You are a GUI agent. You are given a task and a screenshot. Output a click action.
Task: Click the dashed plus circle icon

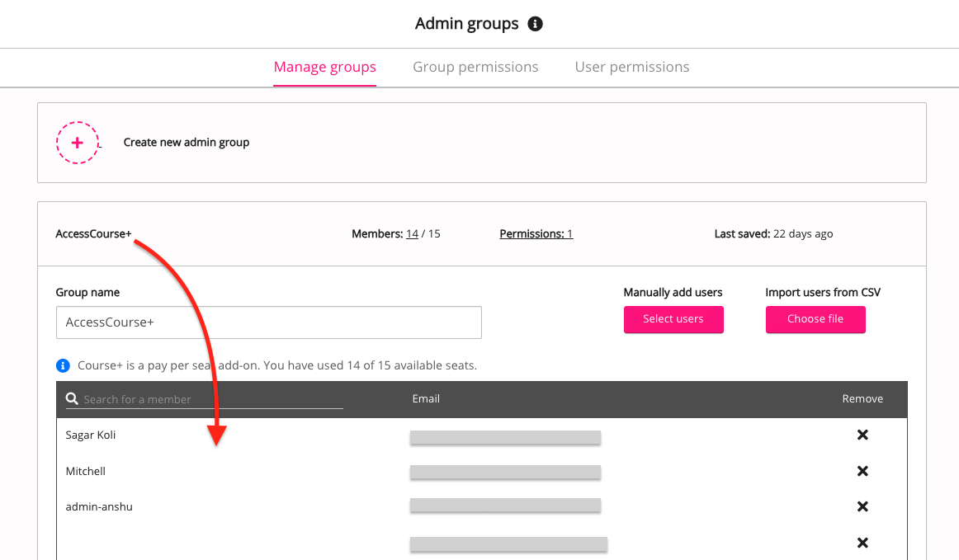(x=78, y=143)
